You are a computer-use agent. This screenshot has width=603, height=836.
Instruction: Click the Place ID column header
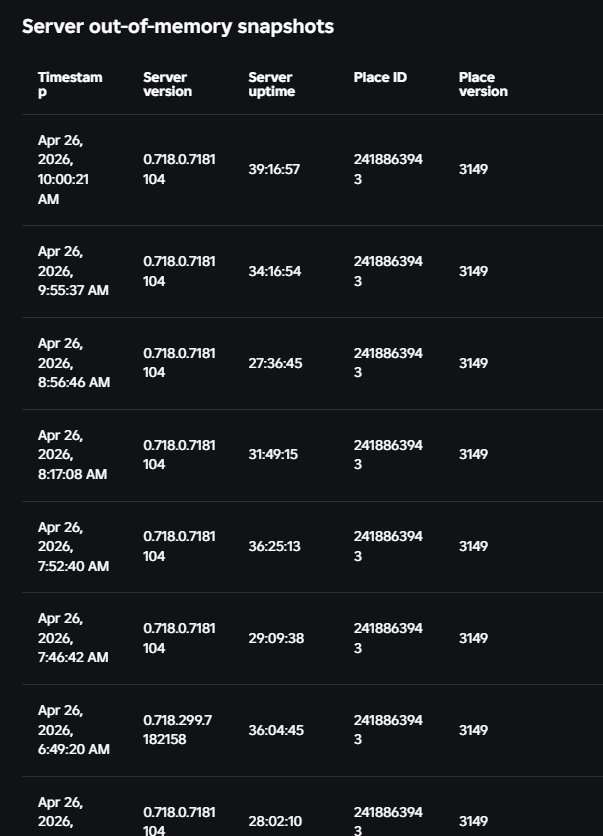click(380, 77)
